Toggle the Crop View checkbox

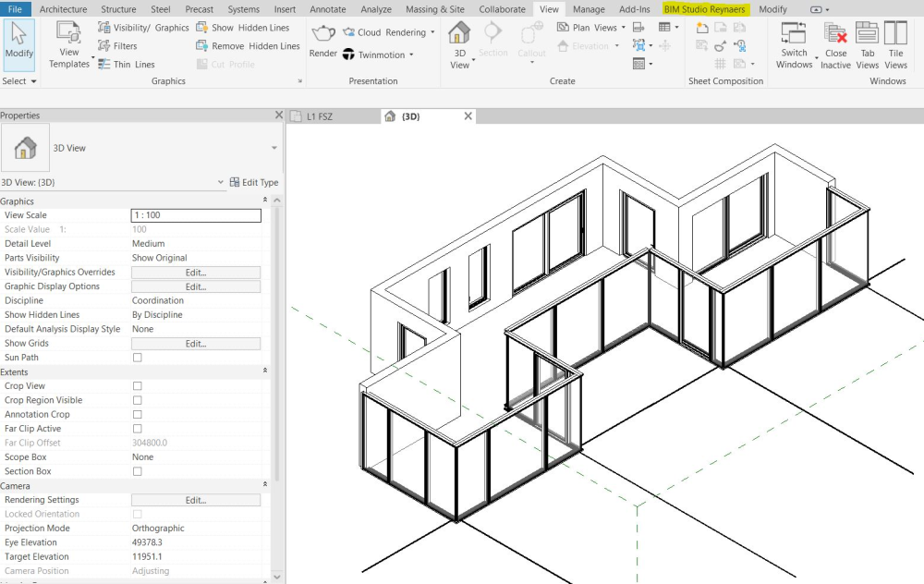(x=138, y=386)
